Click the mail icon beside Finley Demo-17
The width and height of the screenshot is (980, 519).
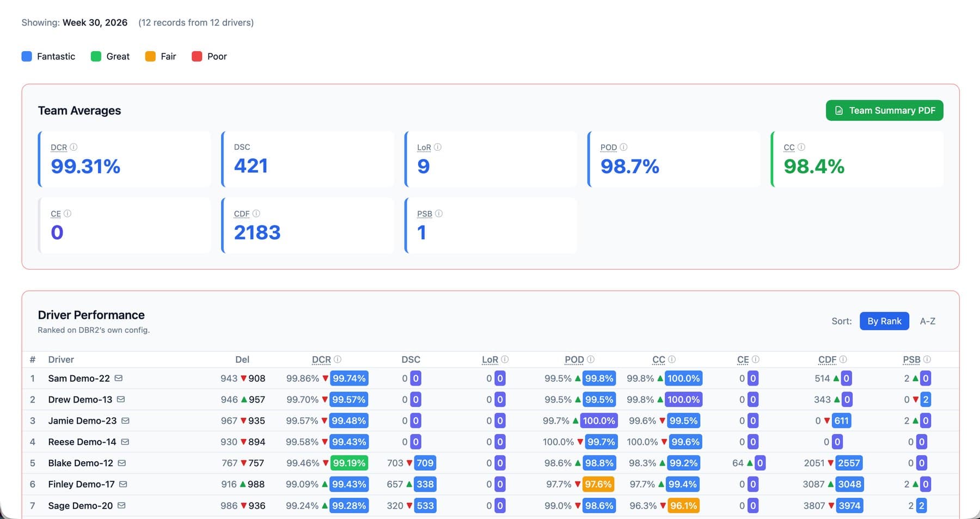tap(123, 484)
